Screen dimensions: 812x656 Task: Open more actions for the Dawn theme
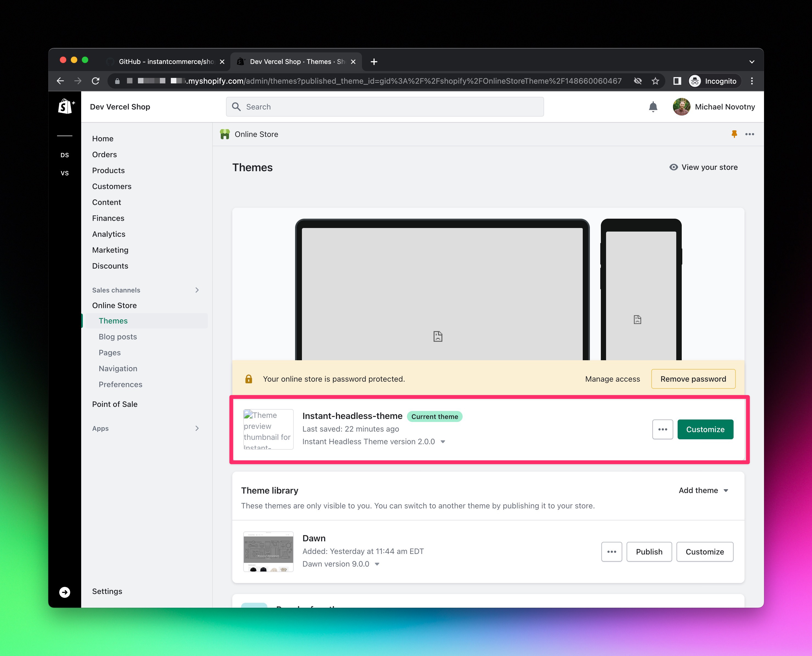[612, 552]
